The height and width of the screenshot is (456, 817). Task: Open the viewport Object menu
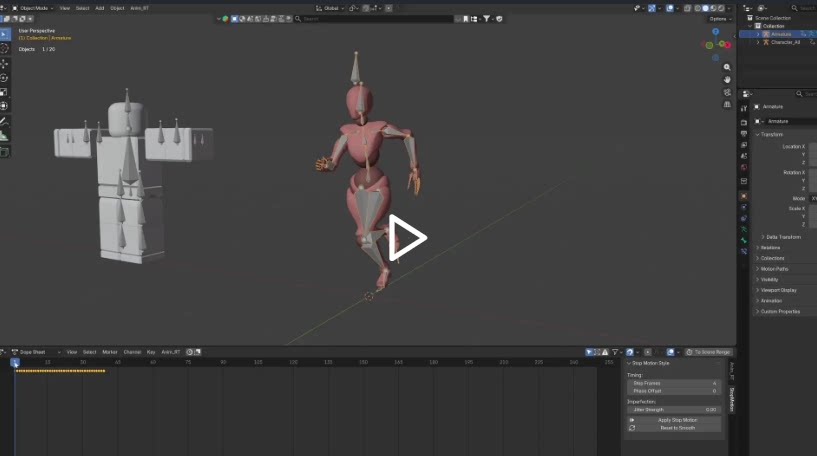tap(117, 8)
